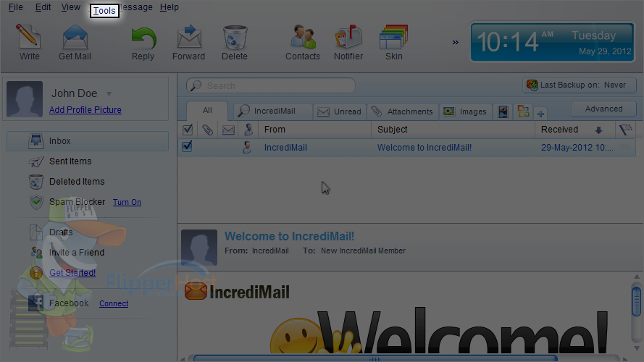The image size is (644, 362).
Task: Sort by attachment paperclip column
Action: coord(207,130)
